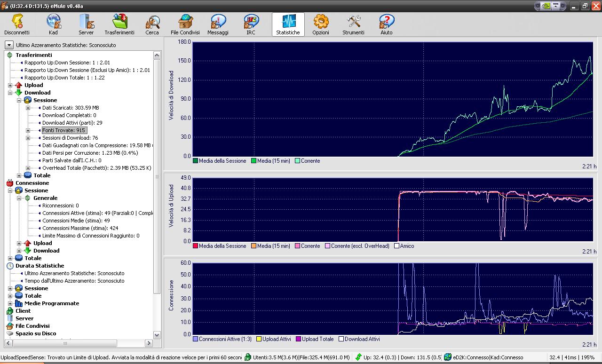Click the tree panel scroll up arrow

pyautogui.click(x=158, y=55)
